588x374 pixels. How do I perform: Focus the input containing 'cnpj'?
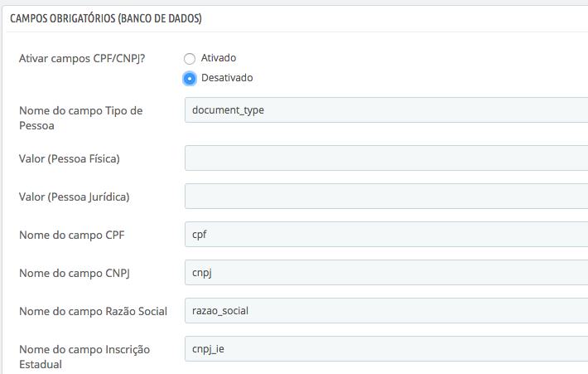(x=386, y=273)
